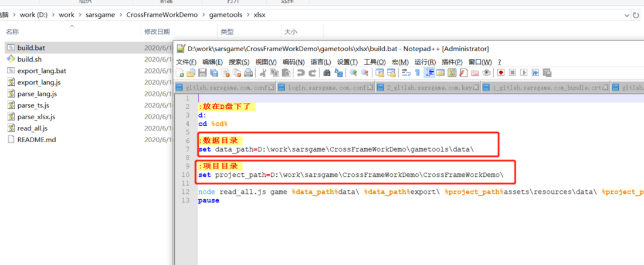Image resolution: width=644 pixels, height=265 pixels.
Task: Click the Copy toolbar icon
Action: pos(274,73)
